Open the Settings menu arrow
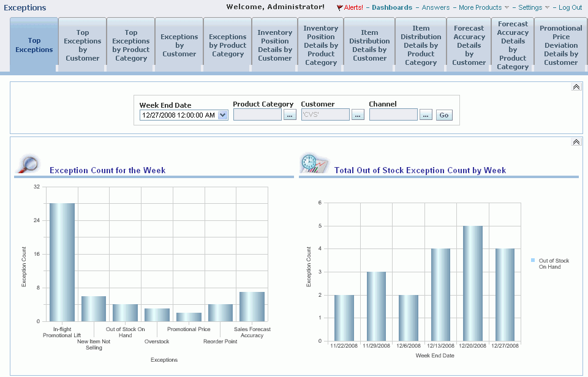 click(x=547, y=7)
